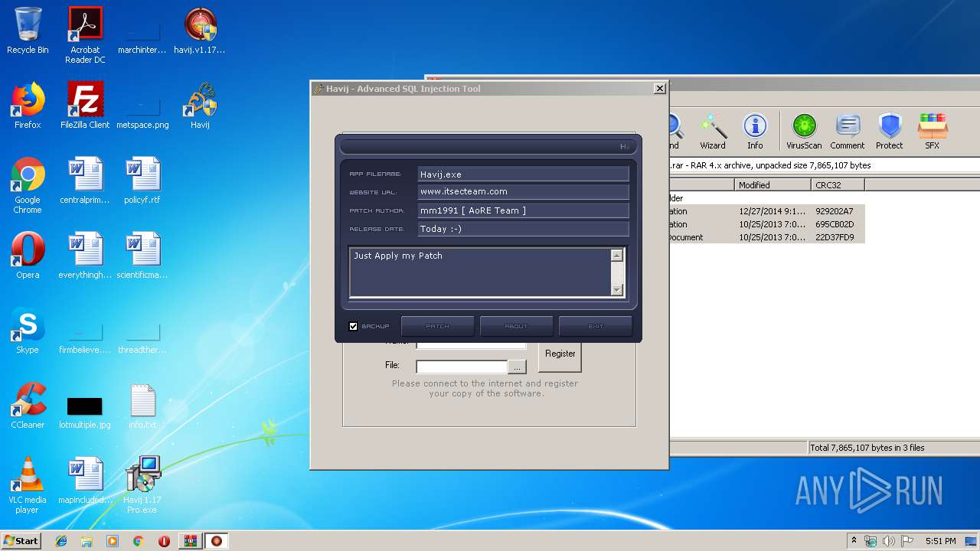Open Acrobat Reader DC shortcut
Screen dimensions: 980x551
(x=85, y=35)
